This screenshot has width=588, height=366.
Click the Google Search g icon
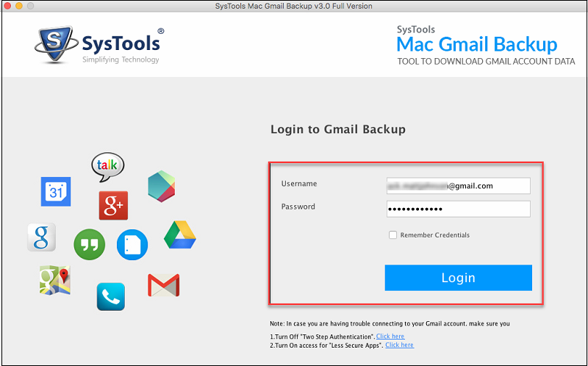point(42,237)
